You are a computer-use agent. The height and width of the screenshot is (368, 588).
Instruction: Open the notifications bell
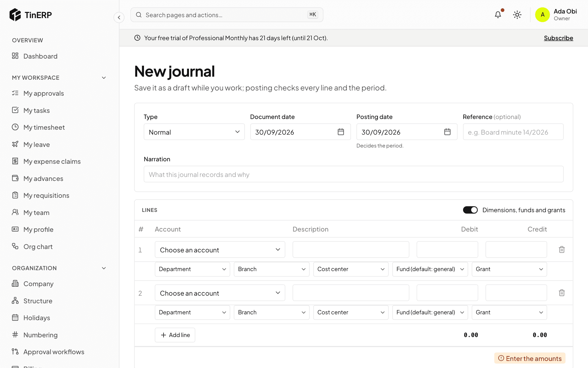(x=498, y=14)
